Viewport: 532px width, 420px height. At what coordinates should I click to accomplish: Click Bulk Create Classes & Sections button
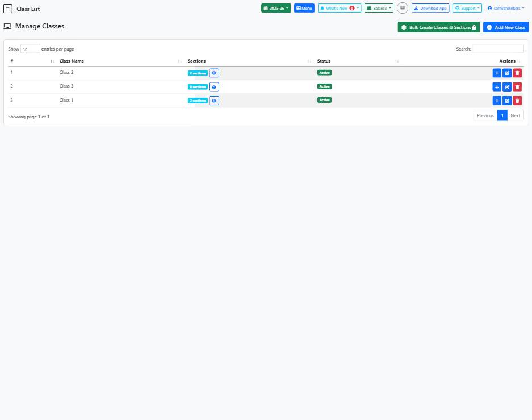(439, 27)
